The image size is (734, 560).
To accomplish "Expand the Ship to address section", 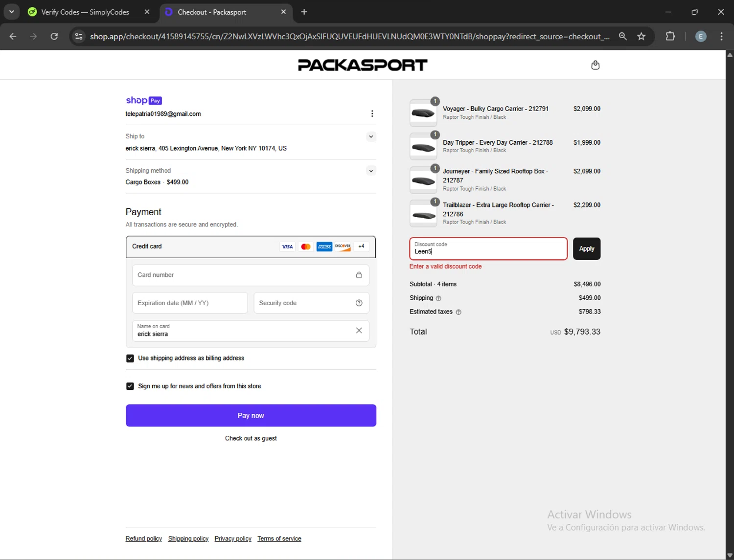I will (371, 136).
